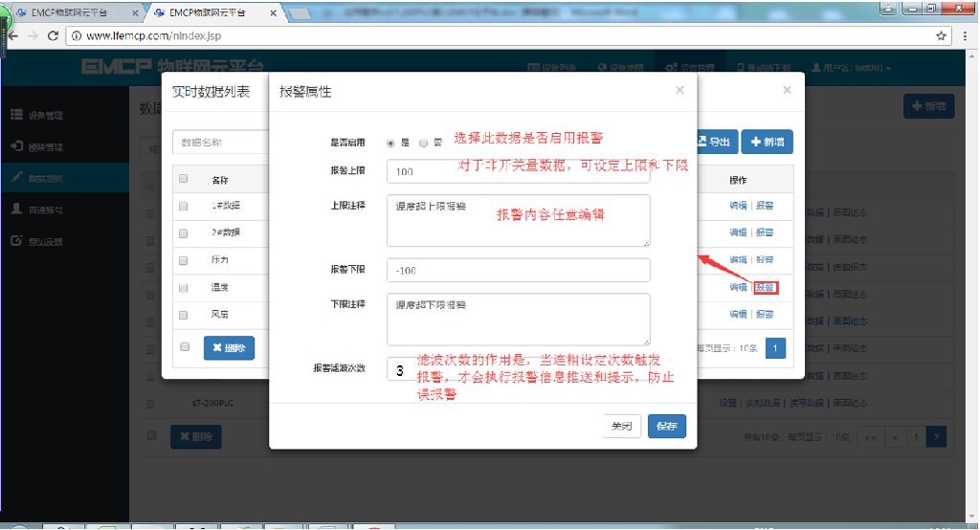
Task: Close the 报警属性 dialog with the X icon
Action: tap(679, 91)
